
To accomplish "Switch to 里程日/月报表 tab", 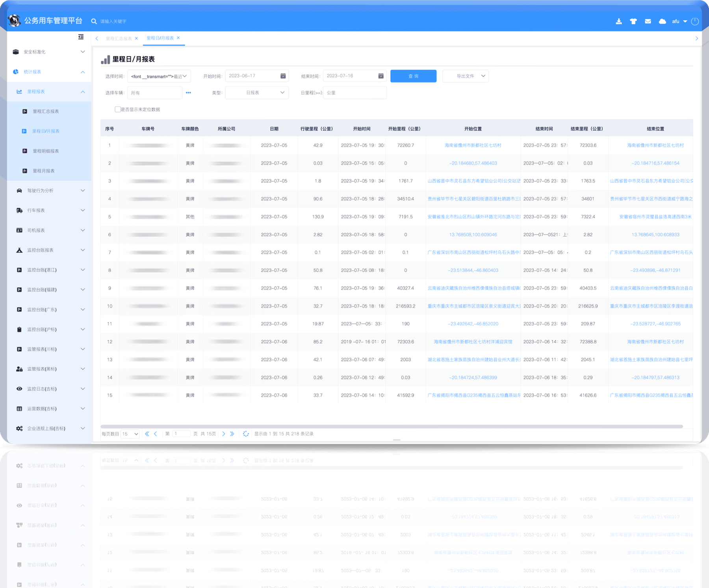I will (x=160, y=38).
